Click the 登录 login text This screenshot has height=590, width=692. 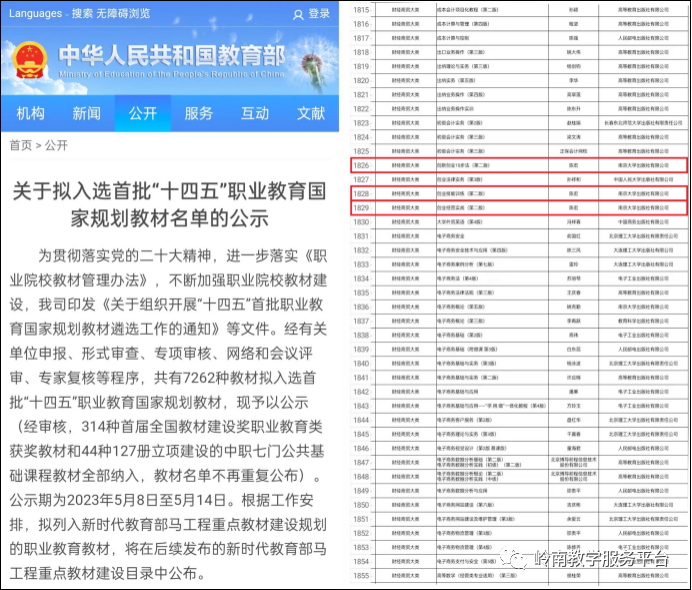(319, 14)
